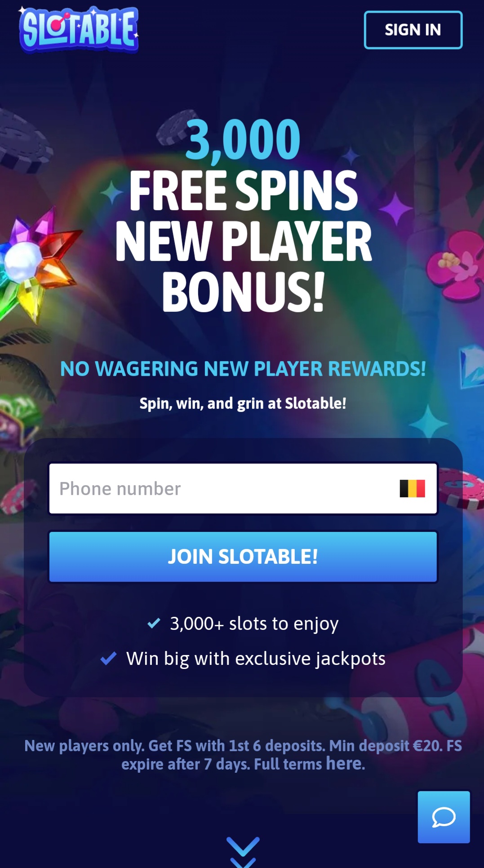Click the checkmark beside exclusive jackpots
The image size is (484, 868).
pos(108,658)
